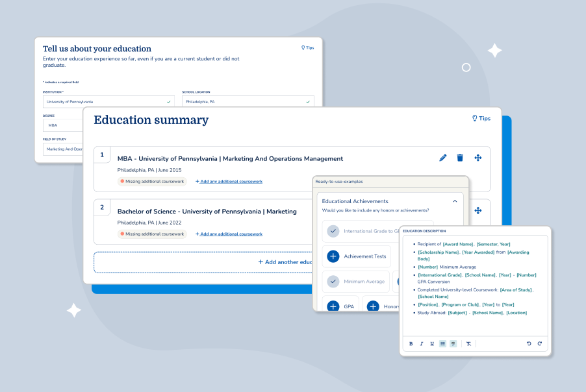
Task: Click the pencil edit icon for MBA entry
Action: pos(443,158)
